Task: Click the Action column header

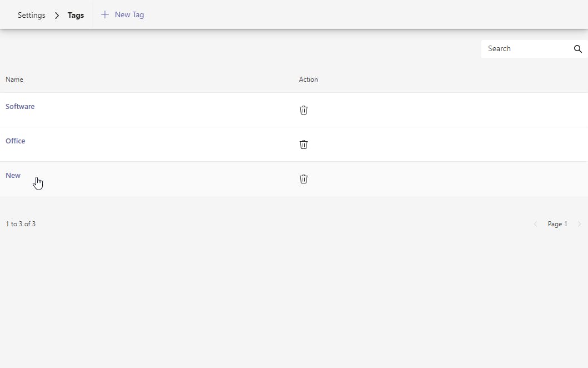Action: pyautogui.click(x=308, y=79)
